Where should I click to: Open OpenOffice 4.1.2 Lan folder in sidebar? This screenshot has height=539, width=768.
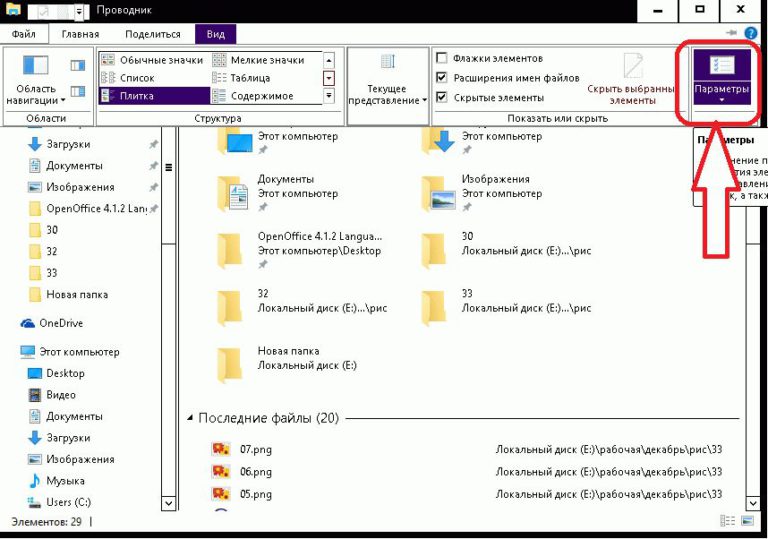pyautogui.click(x=87, y=209)
